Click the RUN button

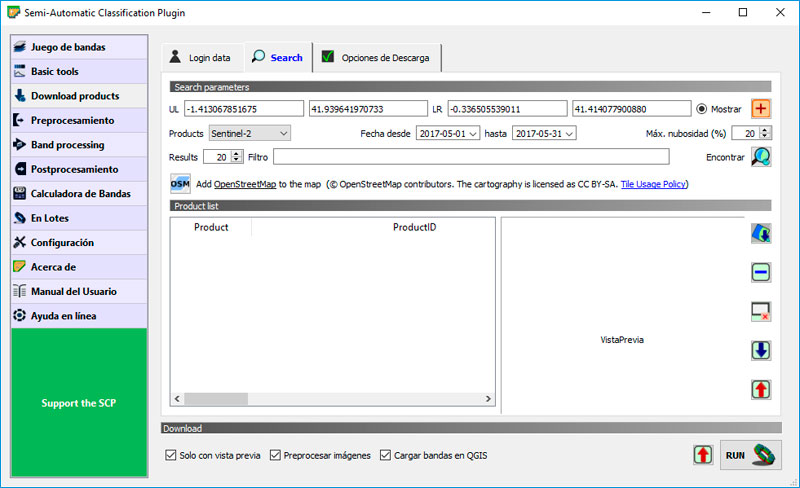coord(751,455)
